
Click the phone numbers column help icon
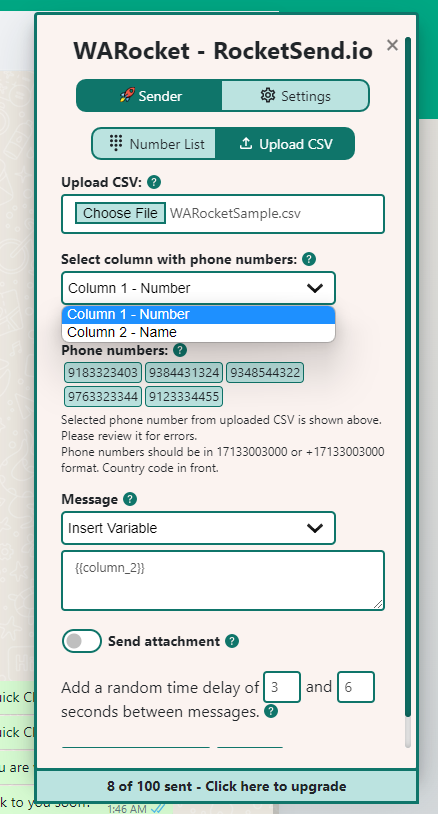[x=309, y=259]
